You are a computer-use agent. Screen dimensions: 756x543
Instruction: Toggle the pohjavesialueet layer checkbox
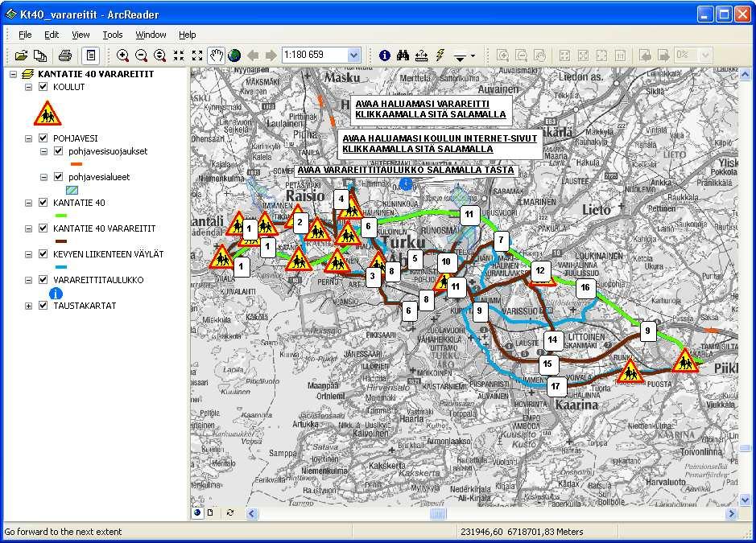59,177
